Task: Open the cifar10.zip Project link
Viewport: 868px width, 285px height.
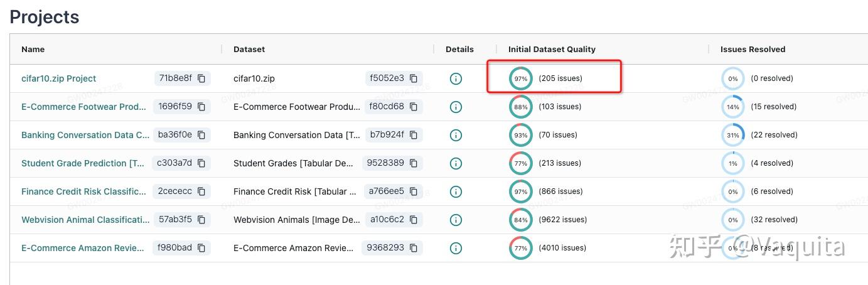Action: coord(59,78)
